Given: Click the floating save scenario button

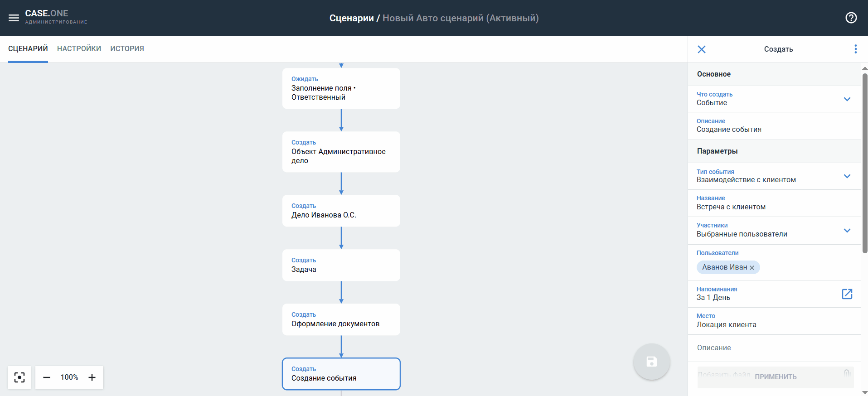Looking at the screenshot, I should (x=651, y=362).
